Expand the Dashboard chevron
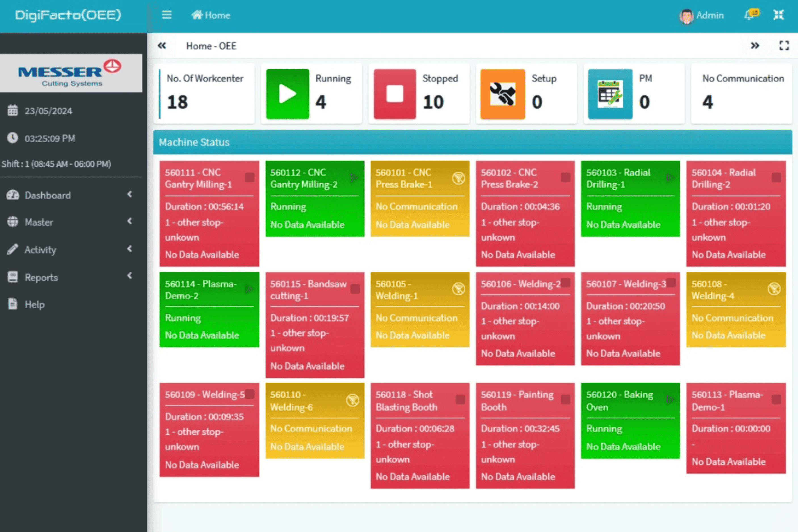 pyautogui.click(x=130, y=194)
